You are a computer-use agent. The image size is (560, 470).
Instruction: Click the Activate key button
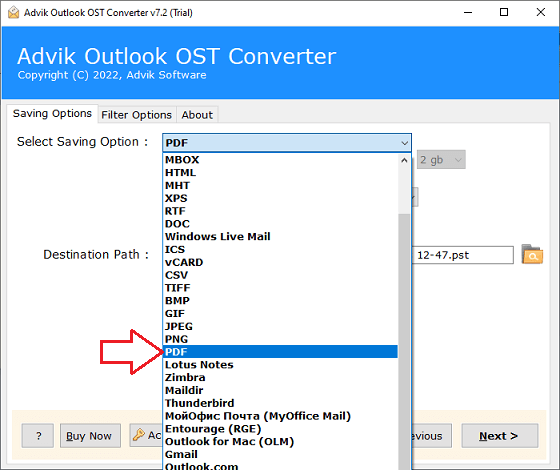(x=146, y=436)
